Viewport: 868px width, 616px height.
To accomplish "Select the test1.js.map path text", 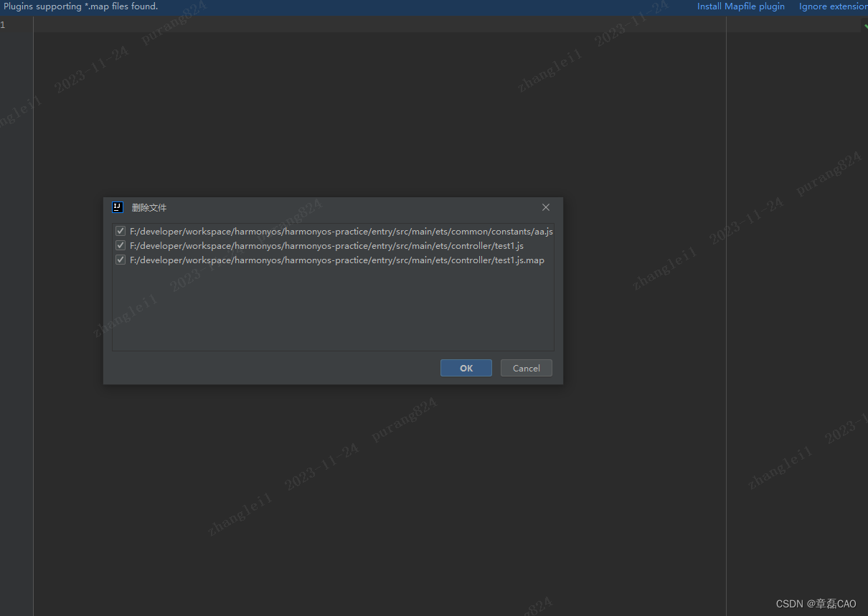I will point(337,260).
